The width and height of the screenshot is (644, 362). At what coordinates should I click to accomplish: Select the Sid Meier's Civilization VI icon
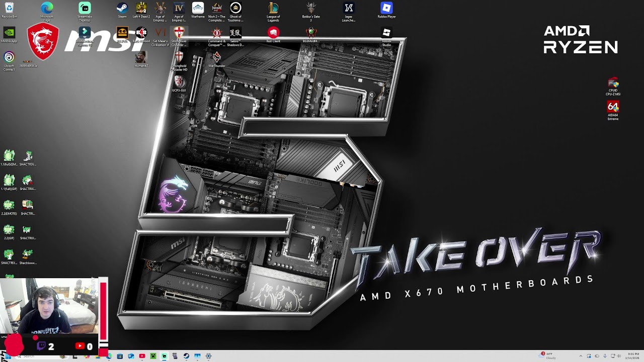tap(160, 36)
